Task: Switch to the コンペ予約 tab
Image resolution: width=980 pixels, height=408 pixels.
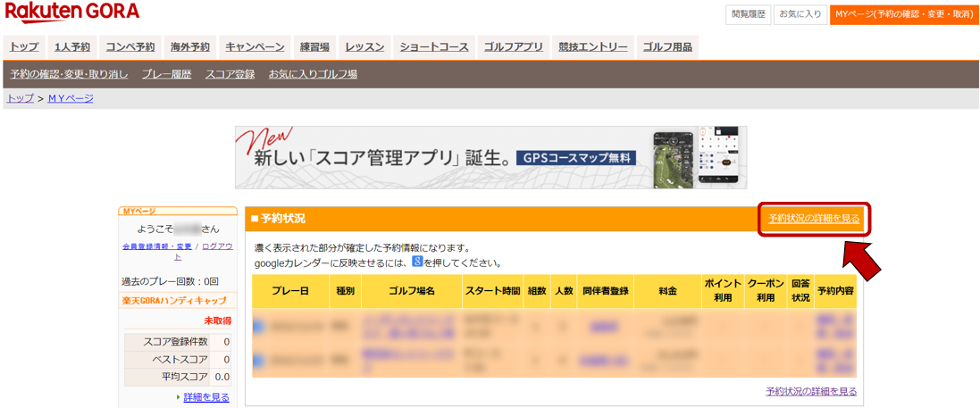Action: pyautogui.click(x=130, y=47)
